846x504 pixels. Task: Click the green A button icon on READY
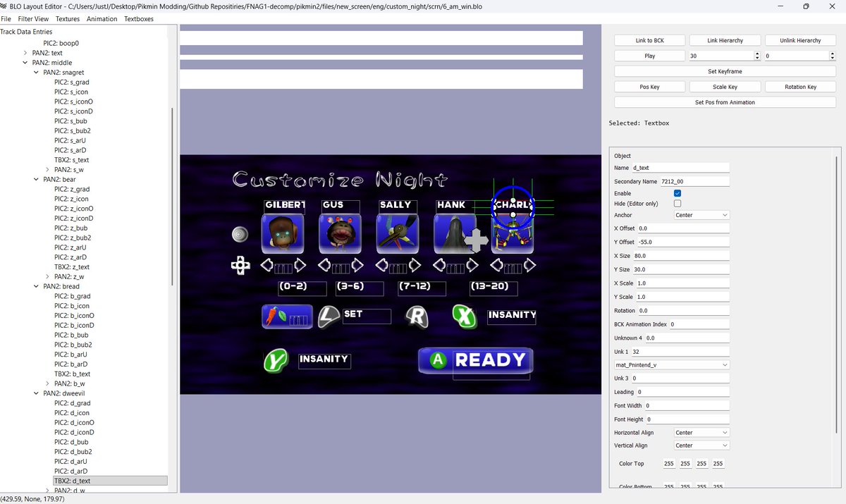(439, 360)
